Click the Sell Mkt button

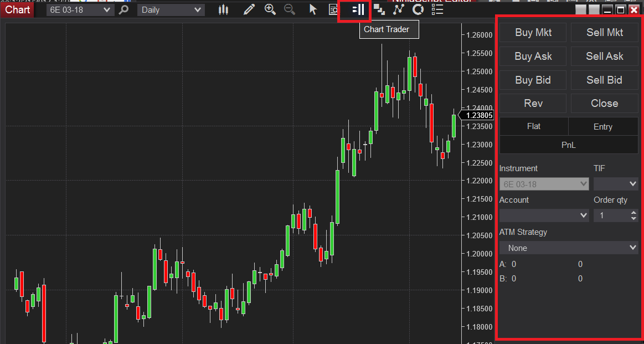pyautogui.click(x=605, y=33)
